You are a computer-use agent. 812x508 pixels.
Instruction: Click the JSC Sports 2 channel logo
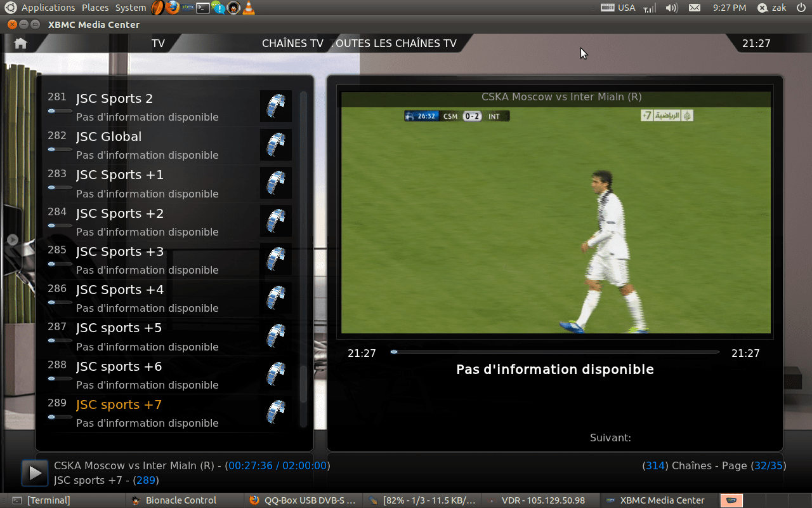276,106
